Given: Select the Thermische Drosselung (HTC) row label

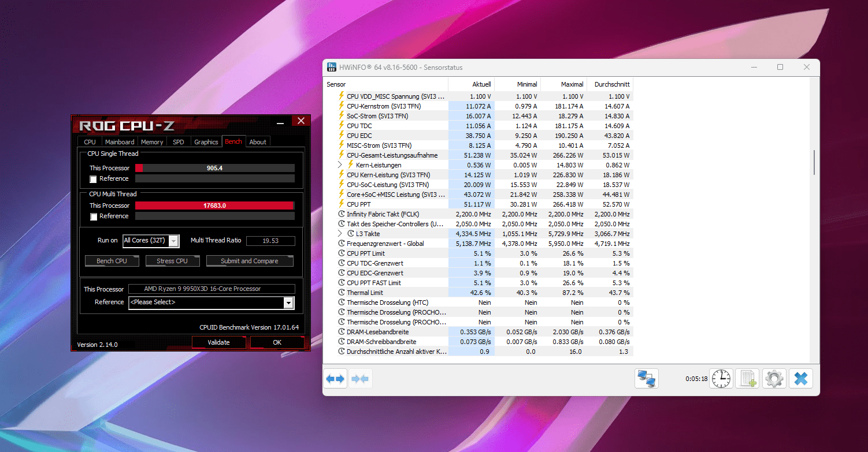Looking at the screenshot, I should pyautogui.click(x=387, y=302).
